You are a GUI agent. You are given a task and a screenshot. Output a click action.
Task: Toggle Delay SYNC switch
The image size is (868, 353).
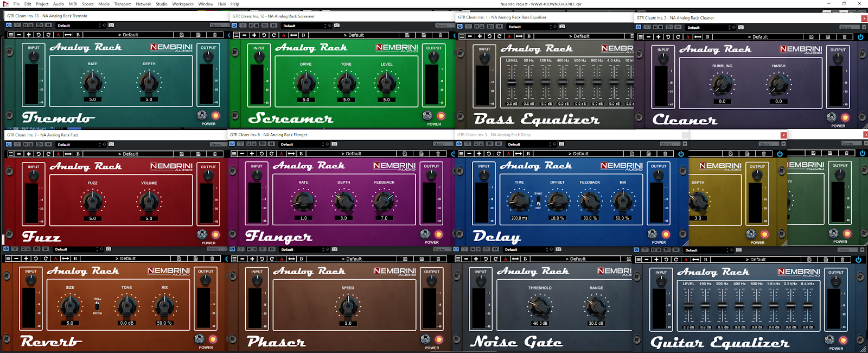pos(538,200)
